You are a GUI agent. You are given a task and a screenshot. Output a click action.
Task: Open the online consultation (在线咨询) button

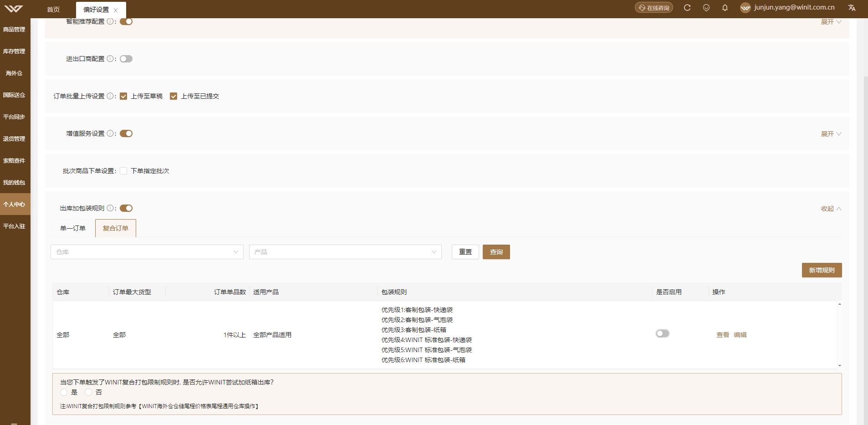point(654,8)
